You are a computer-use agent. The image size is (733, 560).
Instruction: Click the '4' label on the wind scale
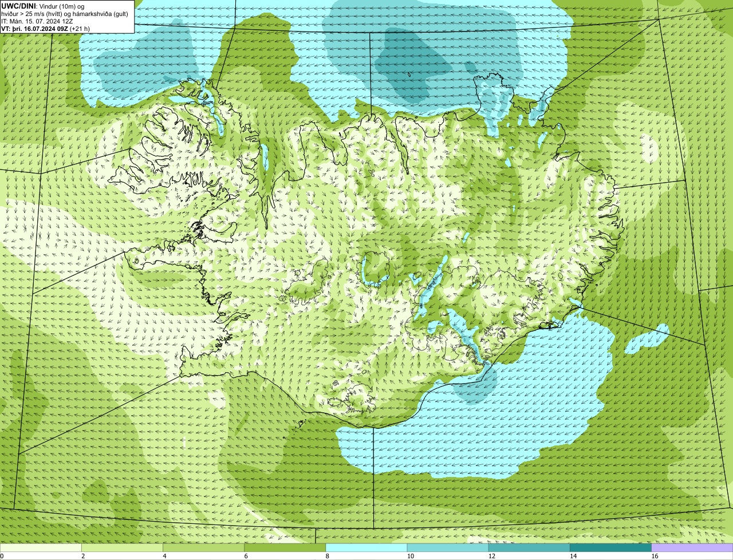coord(164,556)
